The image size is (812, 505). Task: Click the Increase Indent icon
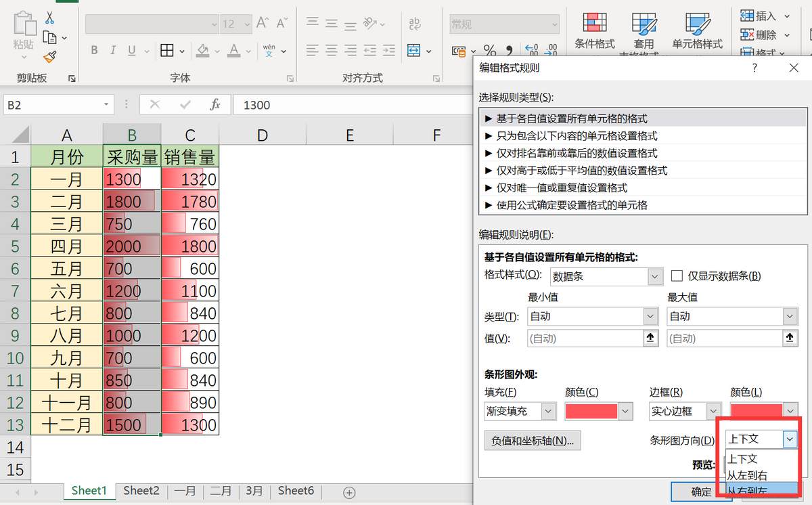389,51
